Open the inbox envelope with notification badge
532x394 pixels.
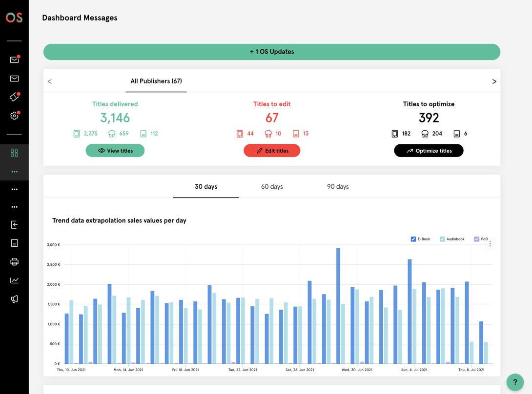(x=14, y=60)
